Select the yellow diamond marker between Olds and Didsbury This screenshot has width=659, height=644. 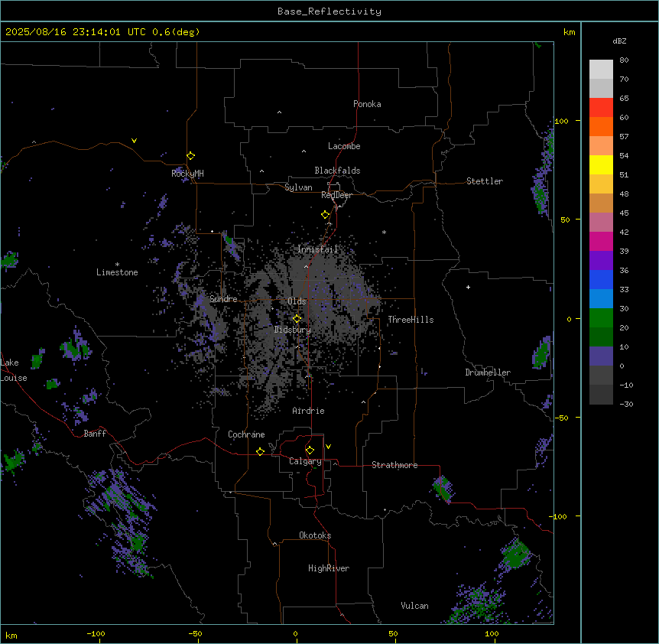coord(297,319)
